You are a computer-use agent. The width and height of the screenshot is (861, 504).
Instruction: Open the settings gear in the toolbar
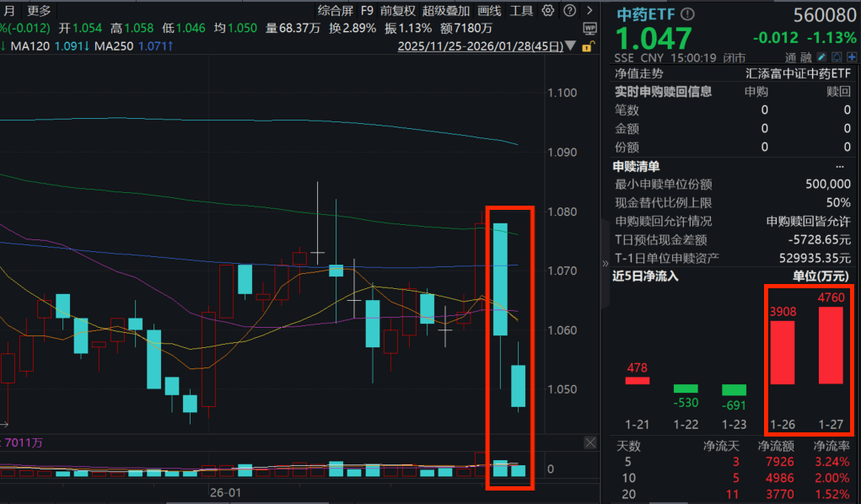coord(546,11)
